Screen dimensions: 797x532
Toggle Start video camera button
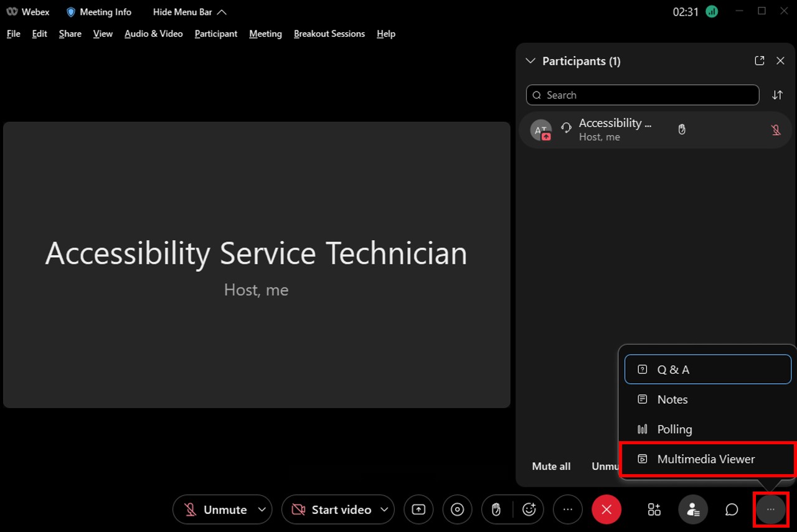(x=331, y=510)
